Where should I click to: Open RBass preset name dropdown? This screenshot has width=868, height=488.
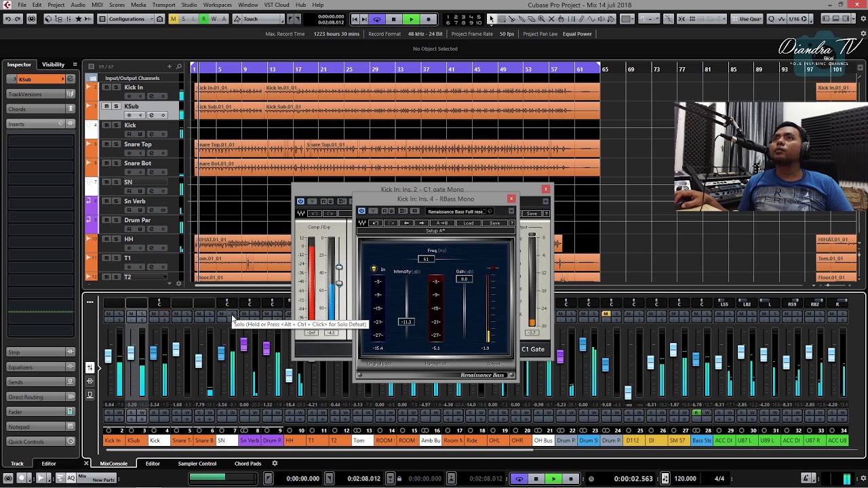pos(456,211)
